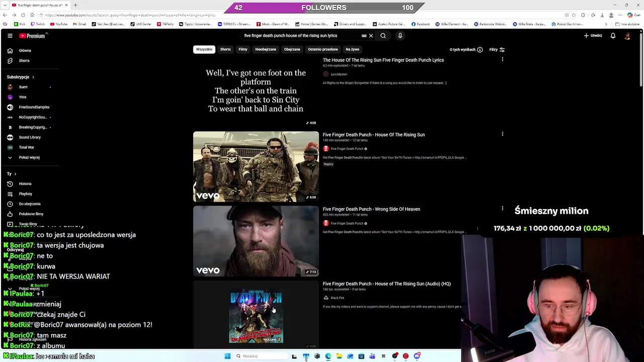Select the Obejrzane filter chip
Screen dimensions: 644x362
(x=292, y=49)
